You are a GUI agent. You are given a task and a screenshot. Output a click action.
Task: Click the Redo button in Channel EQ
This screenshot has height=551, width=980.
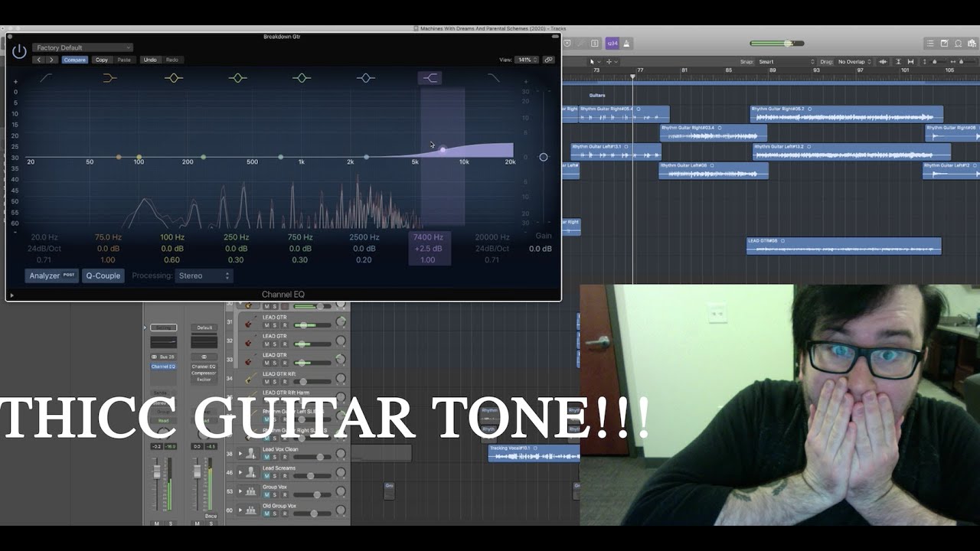pyautogui.click(x=172, y=60)
